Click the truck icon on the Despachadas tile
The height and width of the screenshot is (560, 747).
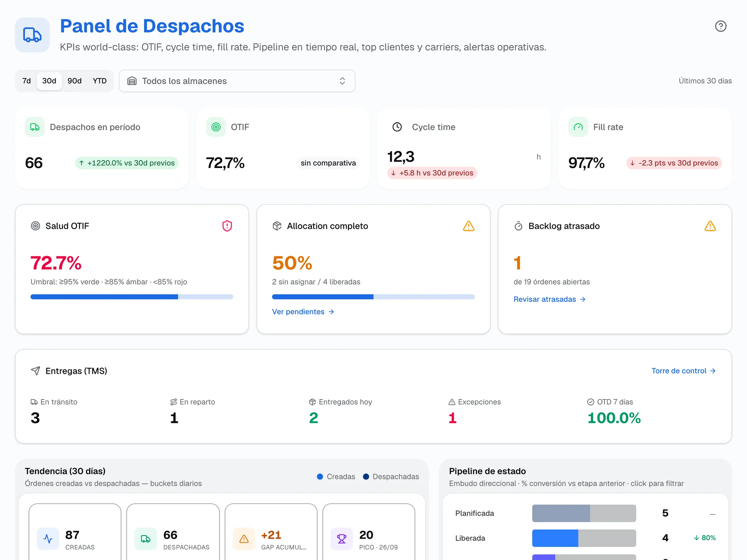coord(146,539)
